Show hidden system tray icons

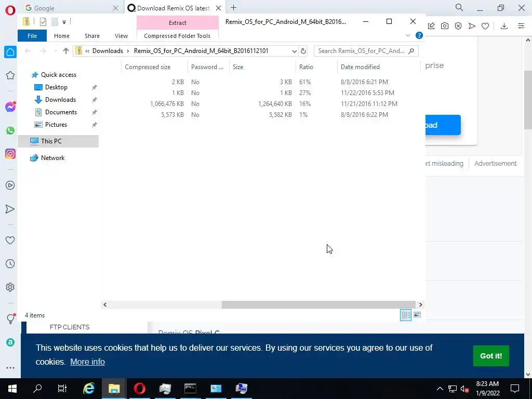[440, 389]
